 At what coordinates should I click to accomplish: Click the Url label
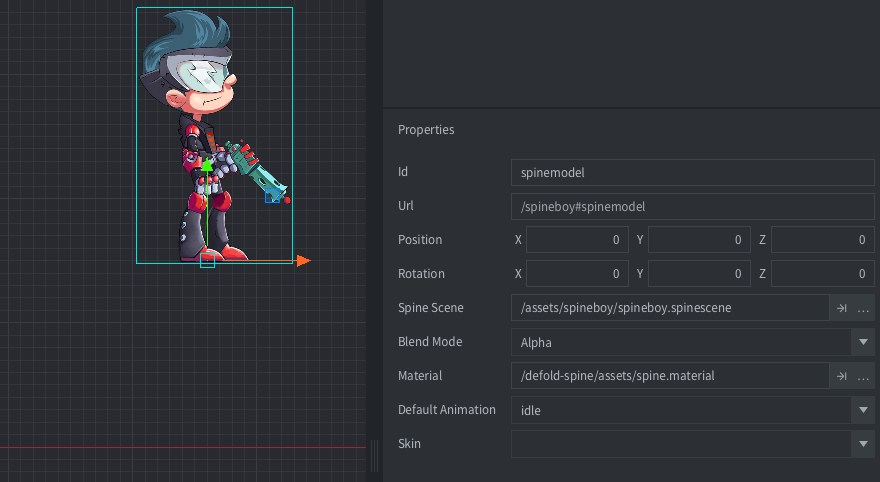tap(405, 206)
